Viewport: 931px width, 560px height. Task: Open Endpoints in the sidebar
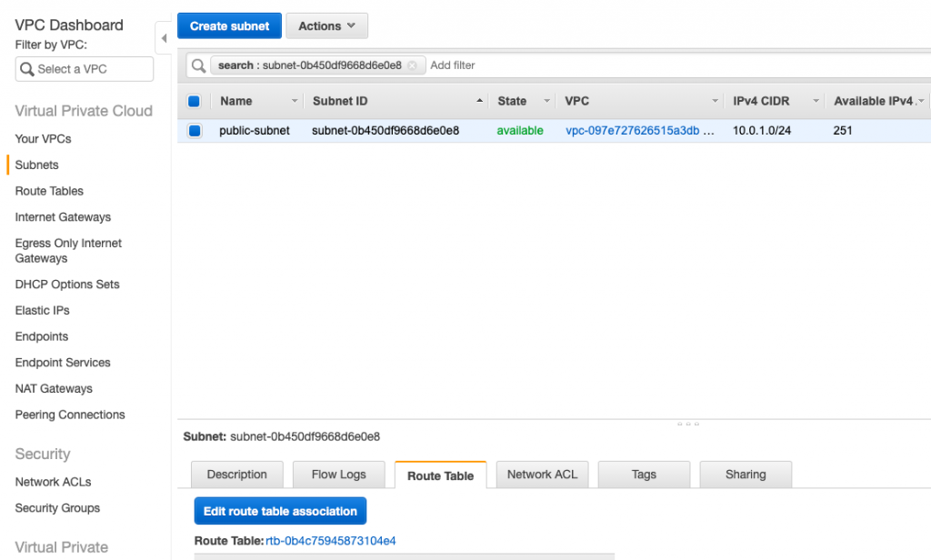pos(42,336)
